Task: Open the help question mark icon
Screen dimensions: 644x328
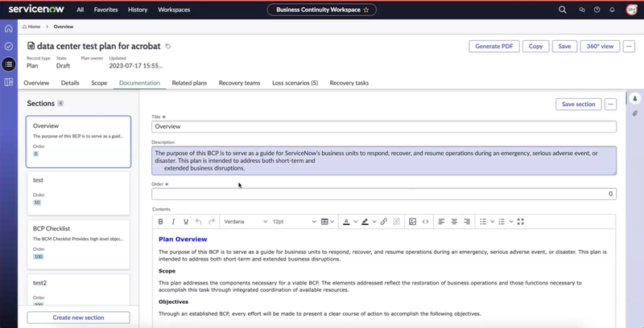Action: [x=597, y=10]
